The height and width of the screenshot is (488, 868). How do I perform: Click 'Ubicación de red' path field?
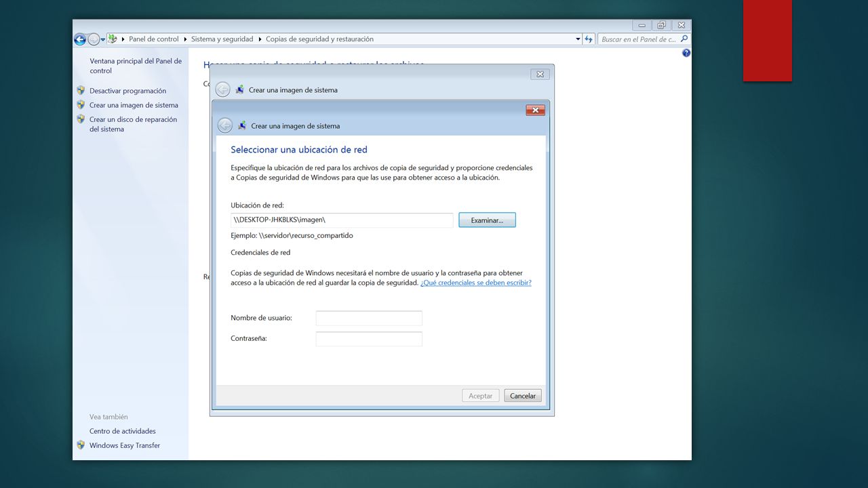click(342, 220)
